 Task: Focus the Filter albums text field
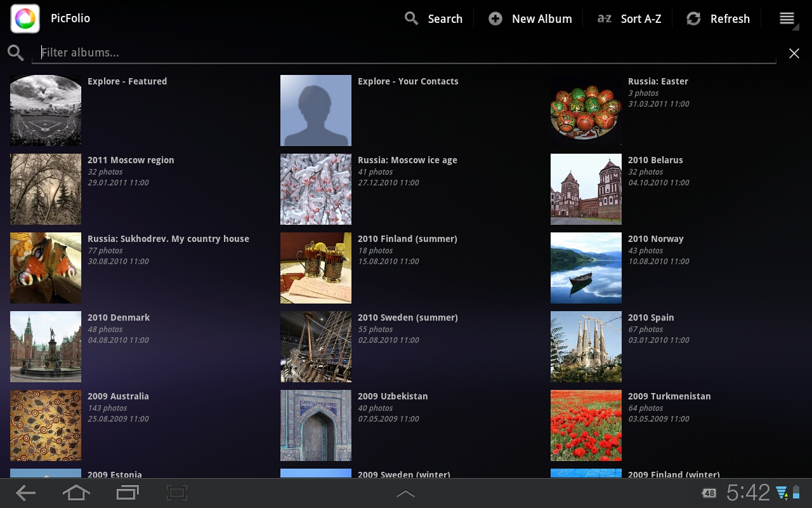404,53
